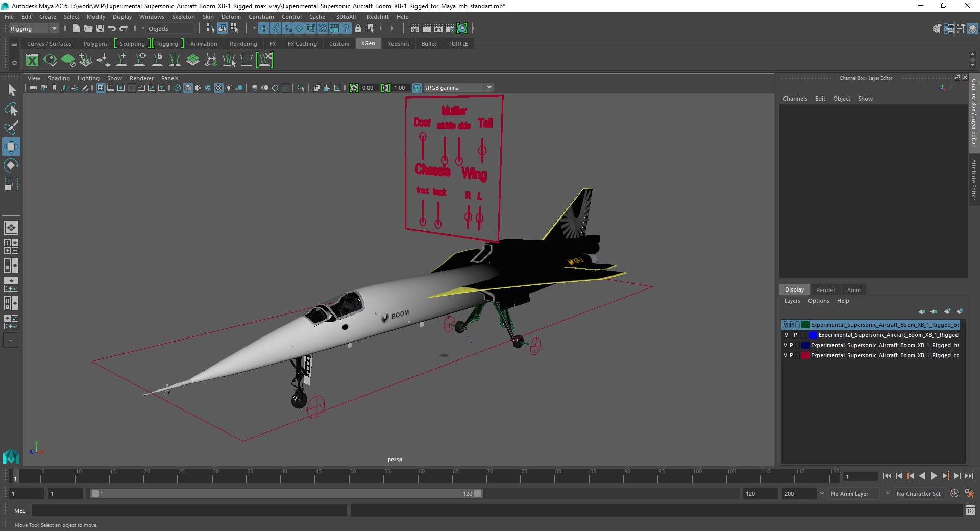Open the Script Editor icon

[x=970, y=510]
